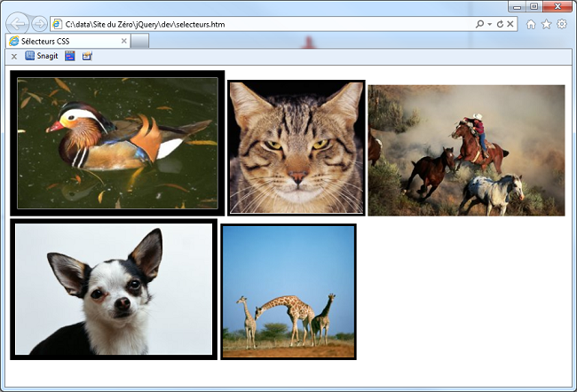Close the Snagit toolbar with its X
Screen dimensions: 577x392
tap(14, 56)
